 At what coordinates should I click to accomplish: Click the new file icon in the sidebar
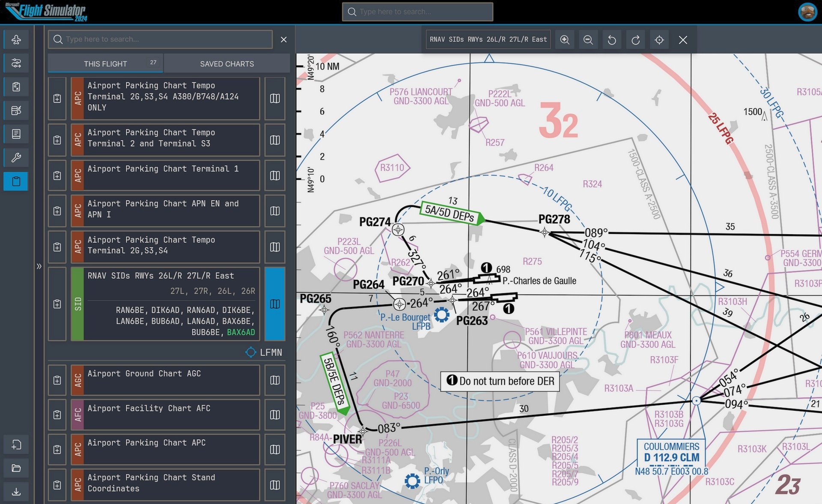coord(16,444)
